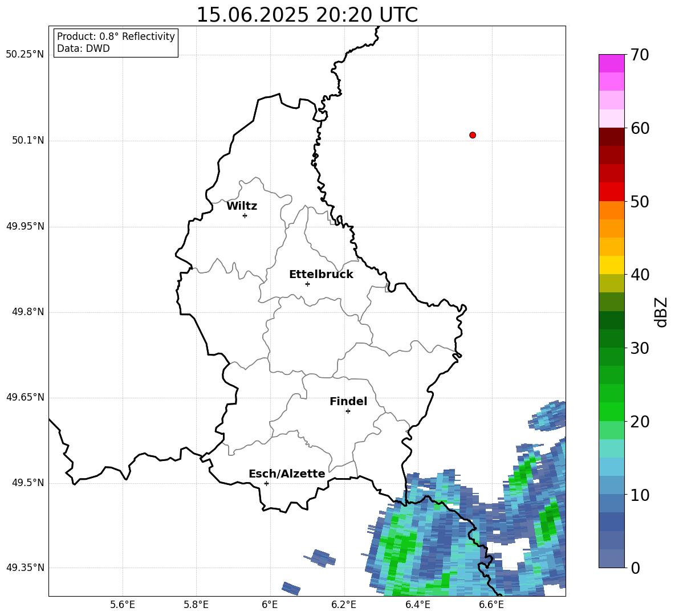Click the Ettelbruck label
Viewport: 675px width, 616px height.
click(321, 275)
